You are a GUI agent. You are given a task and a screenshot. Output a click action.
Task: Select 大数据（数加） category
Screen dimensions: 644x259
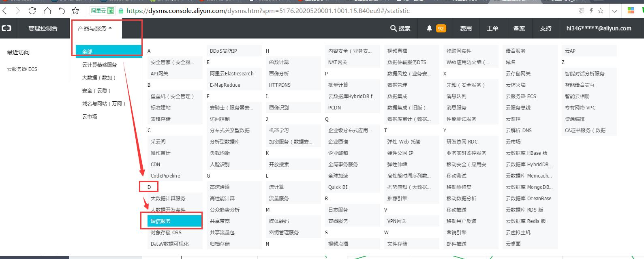[100, 78]
